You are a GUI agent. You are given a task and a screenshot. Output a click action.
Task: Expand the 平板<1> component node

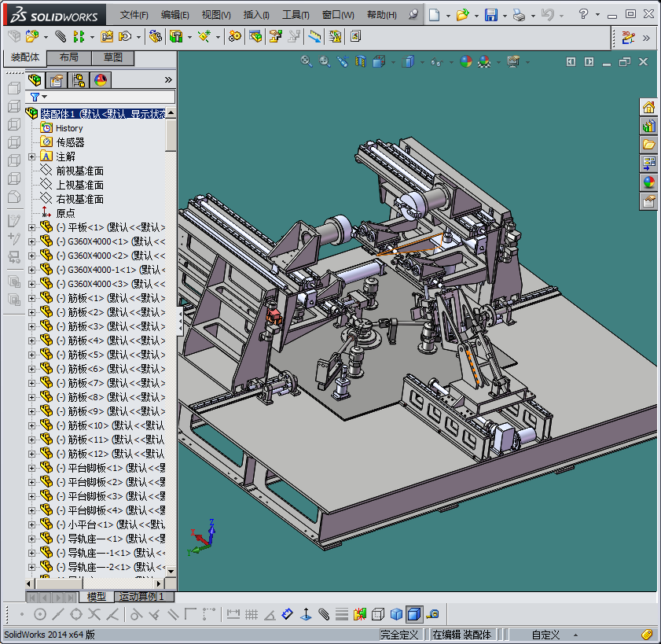point(32,227)
